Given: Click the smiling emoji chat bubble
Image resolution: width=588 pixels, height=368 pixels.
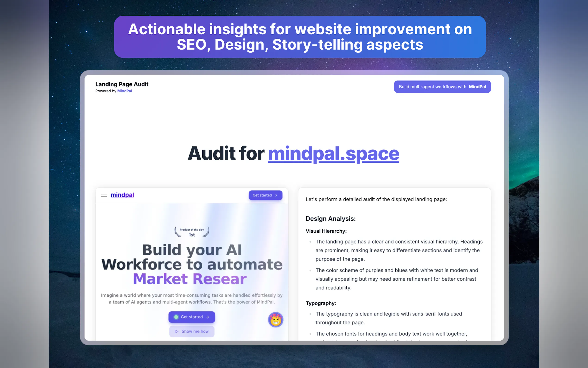Looking at the screenshot, I should click(x=275, y=320).
